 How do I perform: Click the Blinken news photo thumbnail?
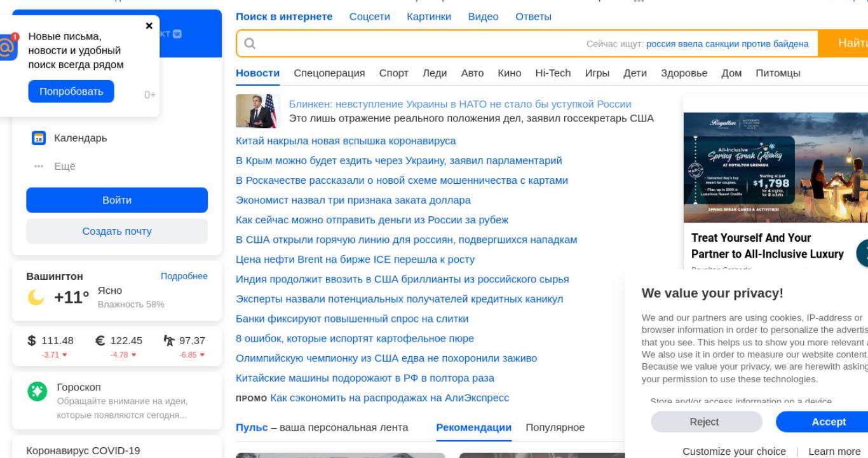point(257,111)
